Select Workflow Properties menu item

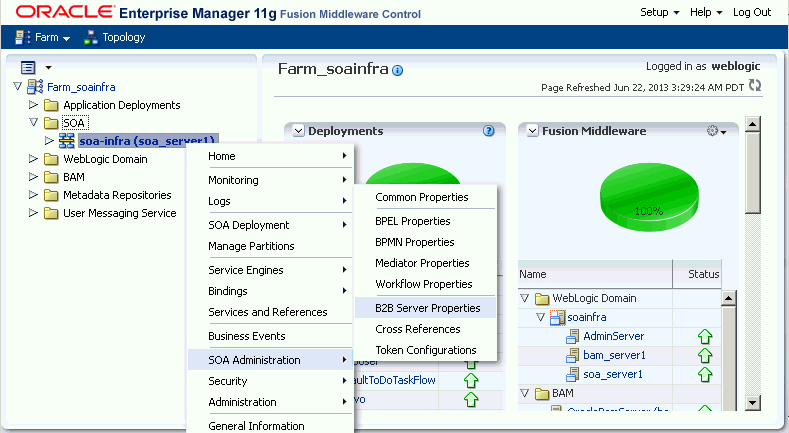pyautogui.click(x=426, y=284)
